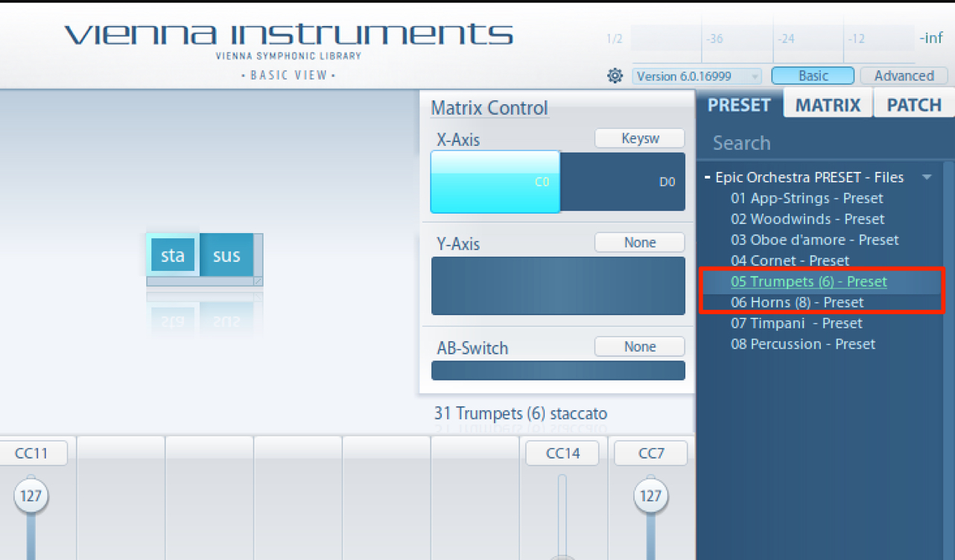
Task: Open X-Axis Keysw controller dropdown
Action: [x=639, y=139]
